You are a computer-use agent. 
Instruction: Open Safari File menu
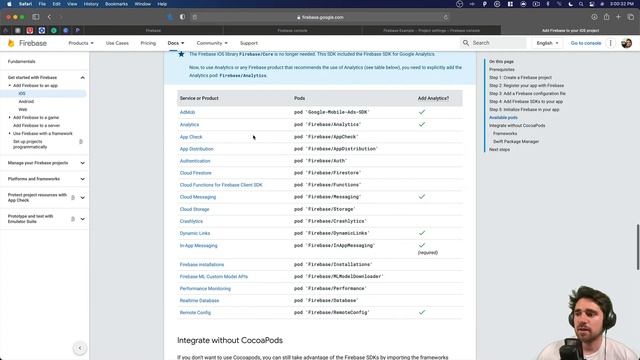(x=42, y=4)
